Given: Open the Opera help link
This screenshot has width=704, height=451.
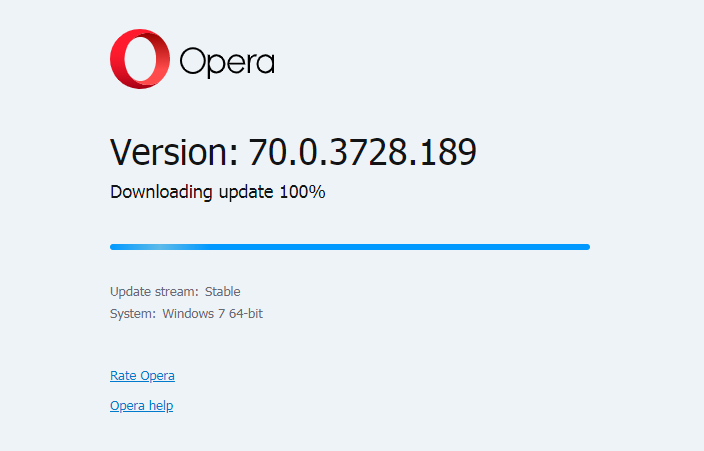Looking at the screenshot, I should pos(141,406).
